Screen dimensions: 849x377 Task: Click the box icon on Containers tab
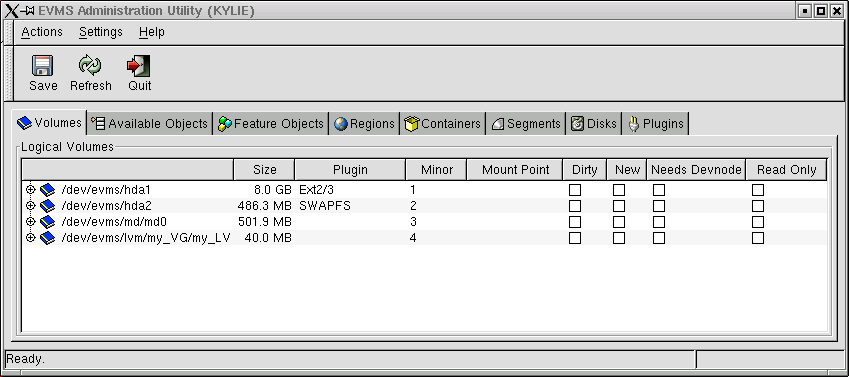pyautogui.click(x=412, y=124)
